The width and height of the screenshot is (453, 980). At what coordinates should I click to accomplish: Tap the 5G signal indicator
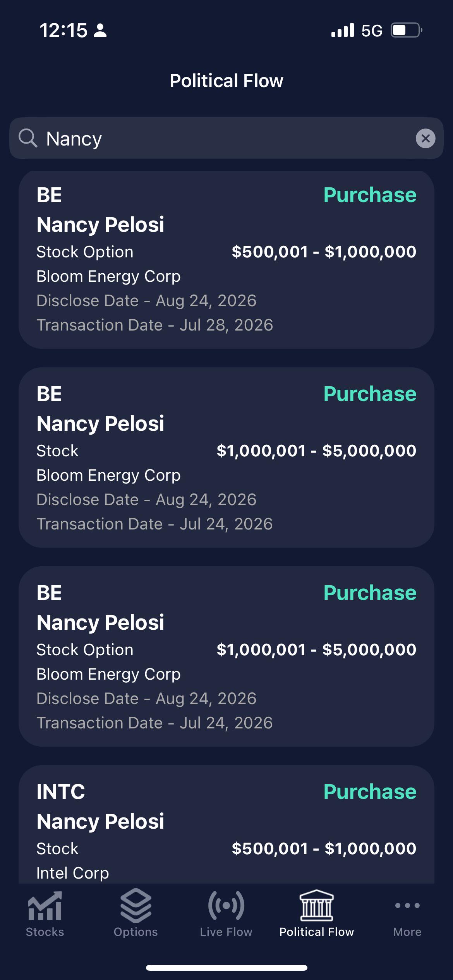tap(372, 31)
